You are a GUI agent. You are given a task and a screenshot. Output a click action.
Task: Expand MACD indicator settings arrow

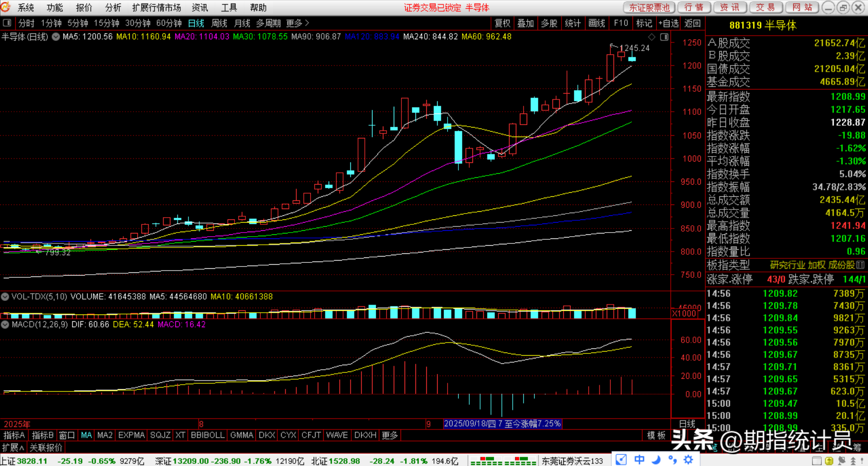pyautogui.click(x=5, y=325)
